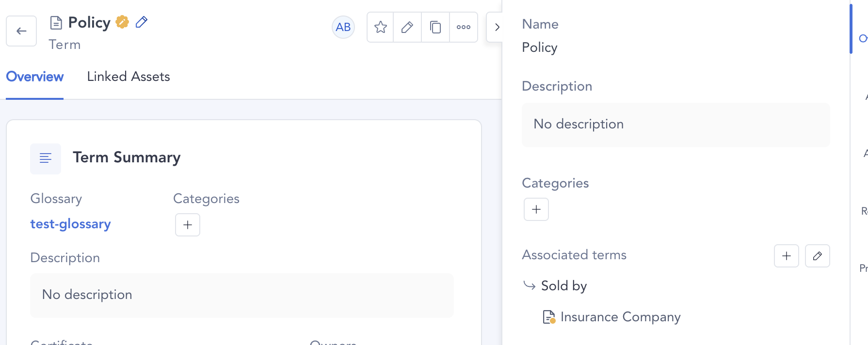Screen dimensions: 868x345
Task: Select the Overview tab
Action: tap(34, 77)
